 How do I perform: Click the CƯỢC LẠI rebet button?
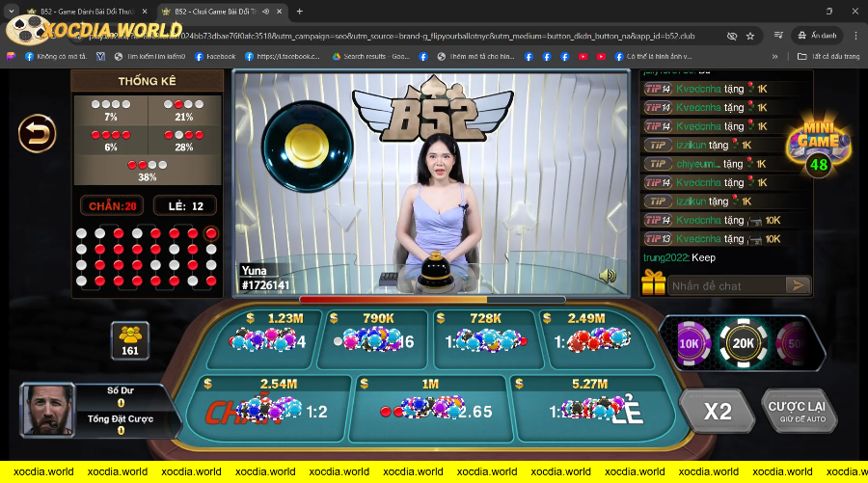798,411
